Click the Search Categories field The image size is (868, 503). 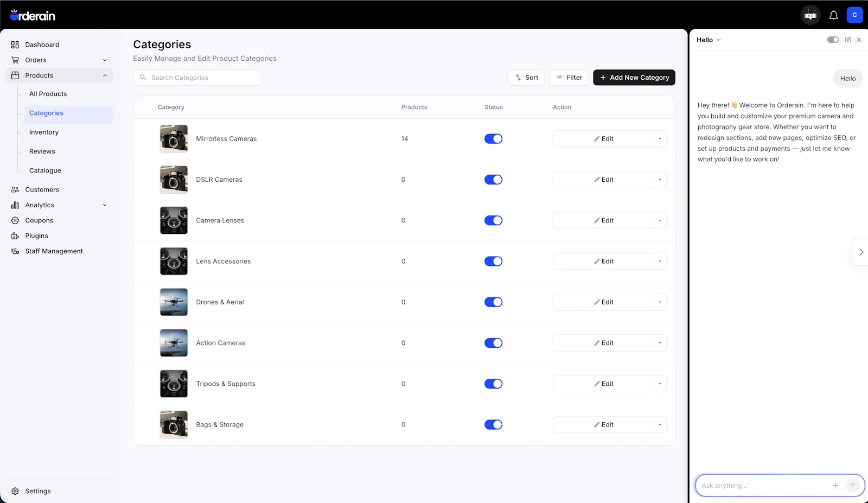point(197,78)
